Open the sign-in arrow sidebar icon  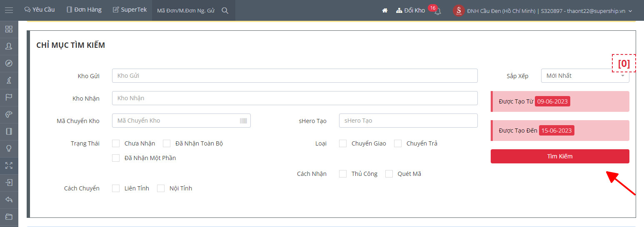click(9, 183)
